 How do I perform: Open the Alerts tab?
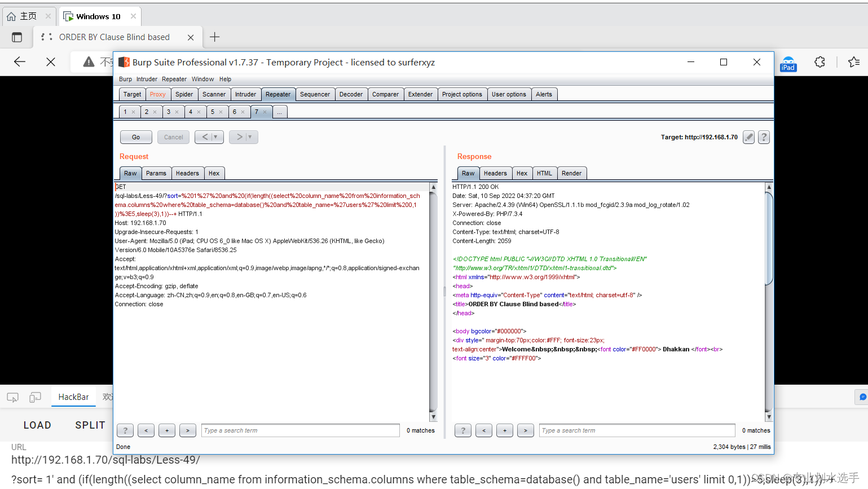(x=544, y=94)
